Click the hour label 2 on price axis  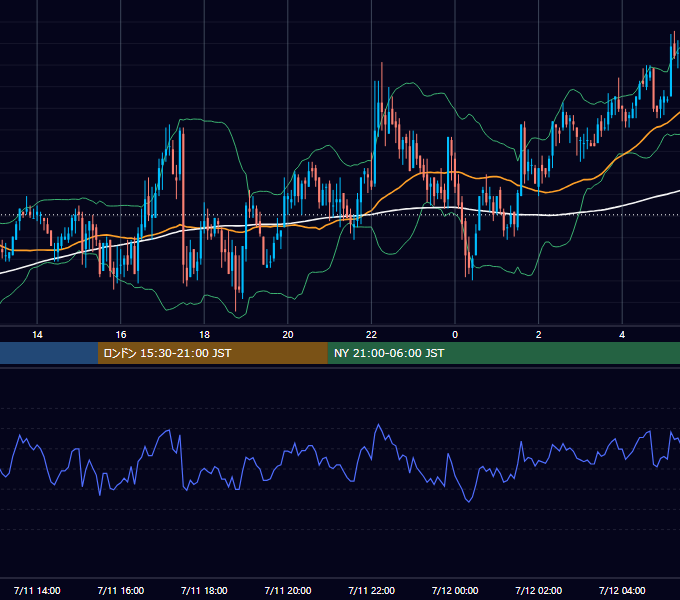pos(539,335)
